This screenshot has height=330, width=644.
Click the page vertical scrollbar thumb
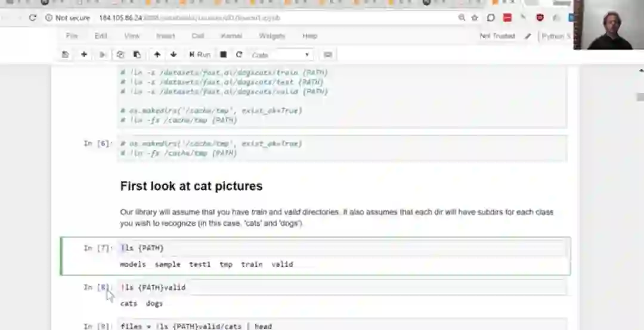(640, 97)
